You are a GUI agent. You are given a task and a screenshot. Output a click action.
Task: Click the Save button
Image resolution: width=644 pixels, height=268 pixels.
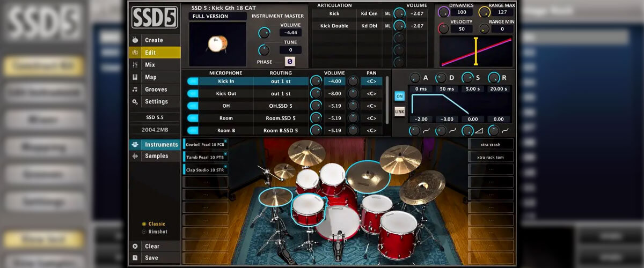tap(155, 258)
